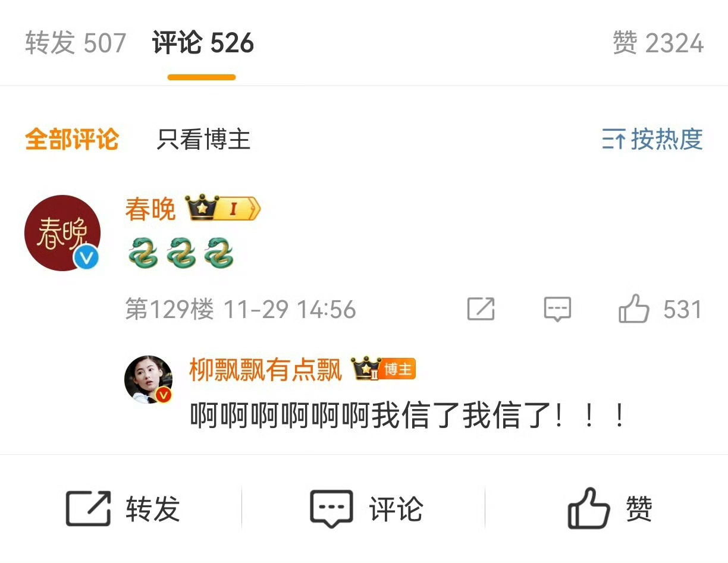Like 春晚's comment with thumbs-up icon

point(633,308)
